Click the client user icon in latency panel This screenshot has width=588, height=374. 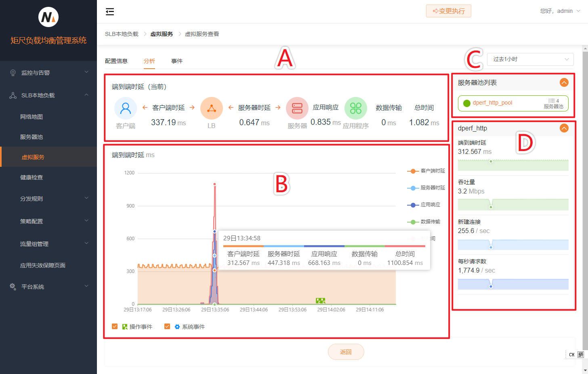click(126, 108)
